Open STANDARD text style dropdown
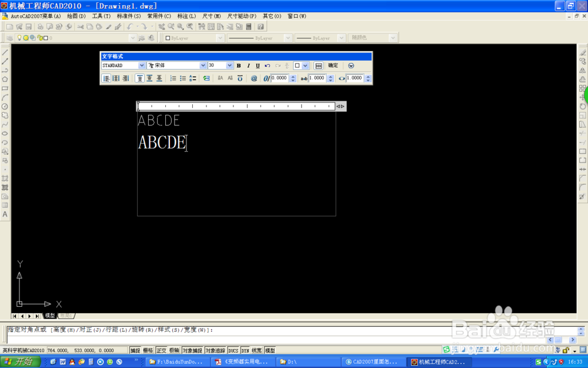Screen dimensions: 588x368 click(141, 65)
